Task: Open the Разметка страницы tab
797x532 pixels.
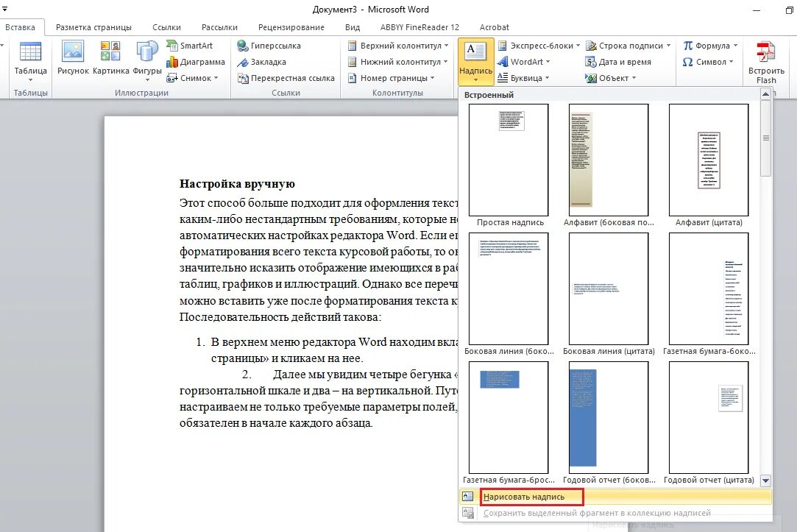Action: [93, 27]
